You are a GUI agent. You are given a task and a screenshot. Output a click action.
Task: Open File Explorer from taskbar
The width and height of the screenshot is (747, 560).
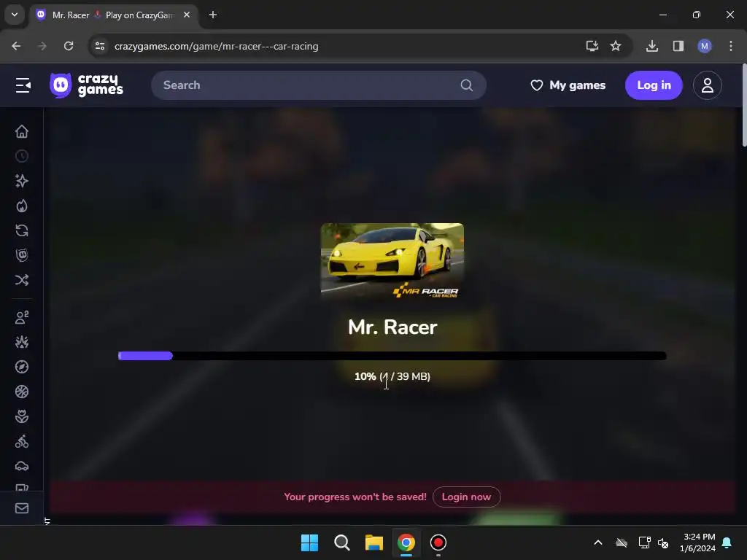point(374,542)
